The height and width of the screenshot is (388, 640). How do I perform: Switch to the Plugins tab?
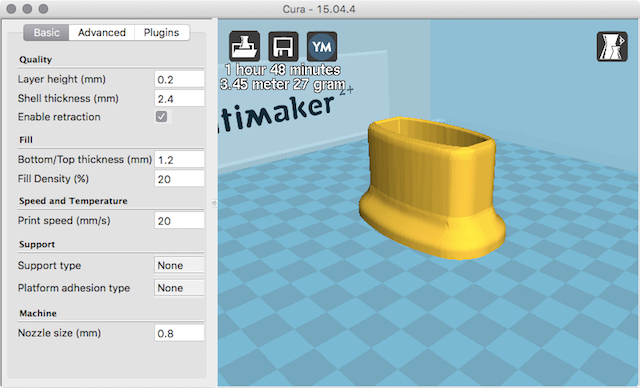tap(162, 33)
